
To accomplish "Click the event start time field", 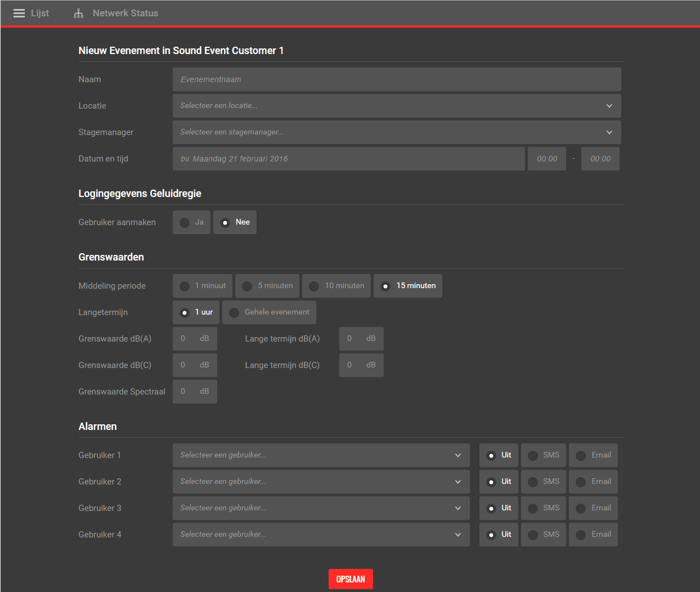I will (x=546, y=159).
